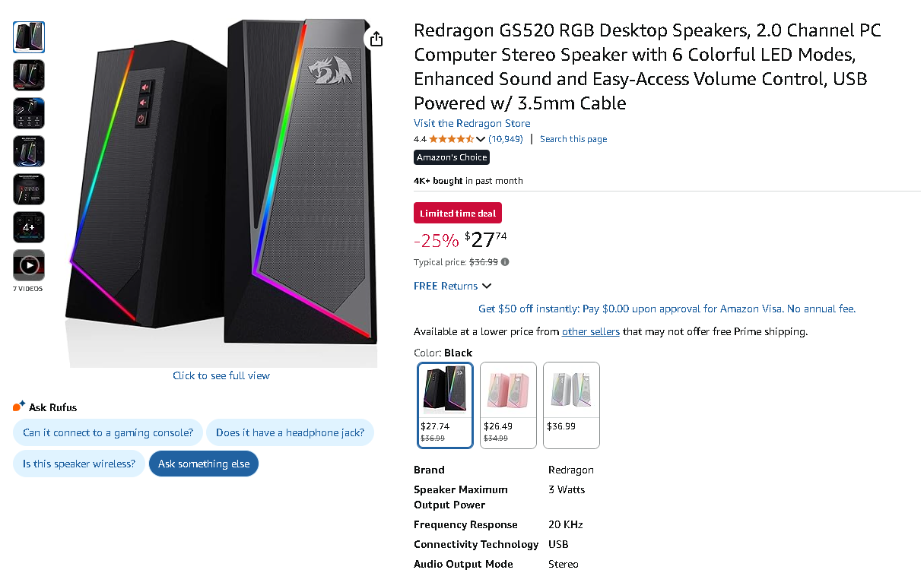The width and height of the screenshot is (924, 573).
Task: Expand the rating breakdown chevron
Action: [481, 139]
